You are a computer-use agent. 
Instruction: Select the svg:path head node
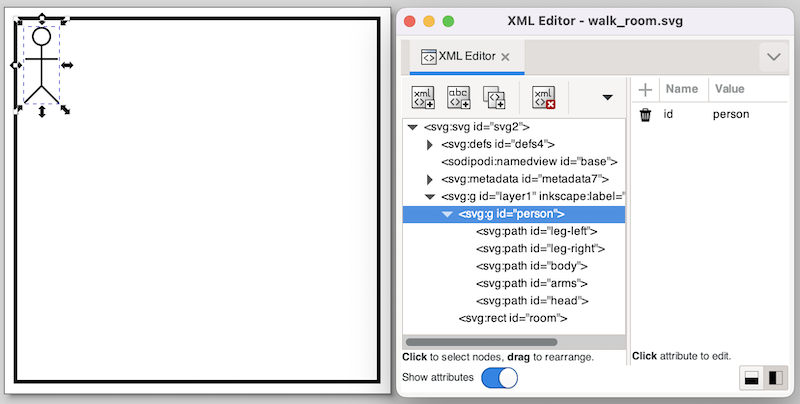531,300
